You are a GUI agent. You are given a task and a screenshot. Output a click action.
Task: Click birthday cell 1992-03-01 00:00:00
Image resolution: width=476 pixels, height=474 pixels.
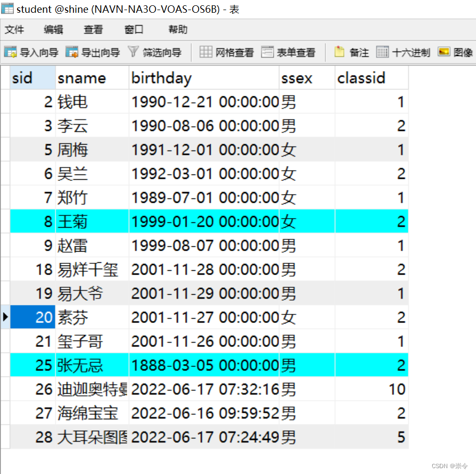click(204, 173)
